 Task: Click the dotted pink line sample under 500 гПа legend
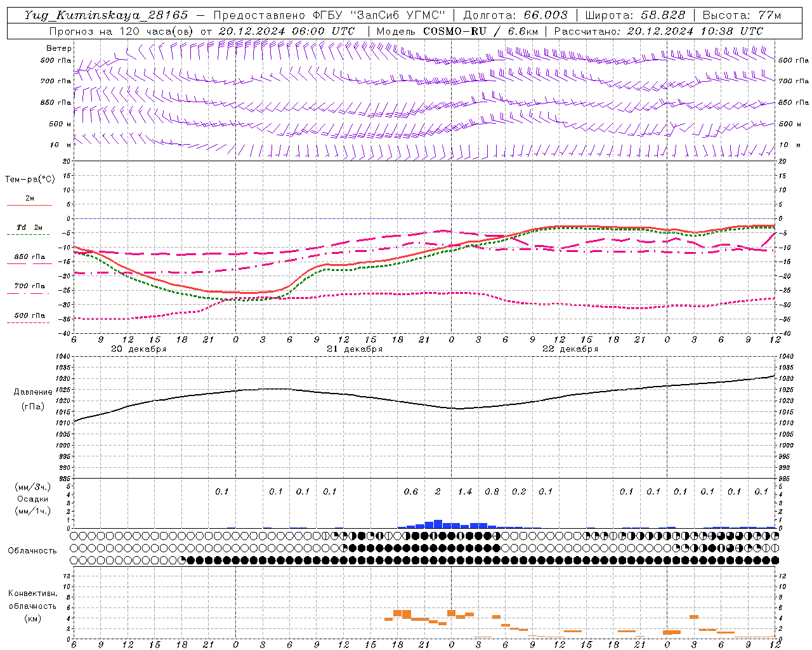[29, 323]
